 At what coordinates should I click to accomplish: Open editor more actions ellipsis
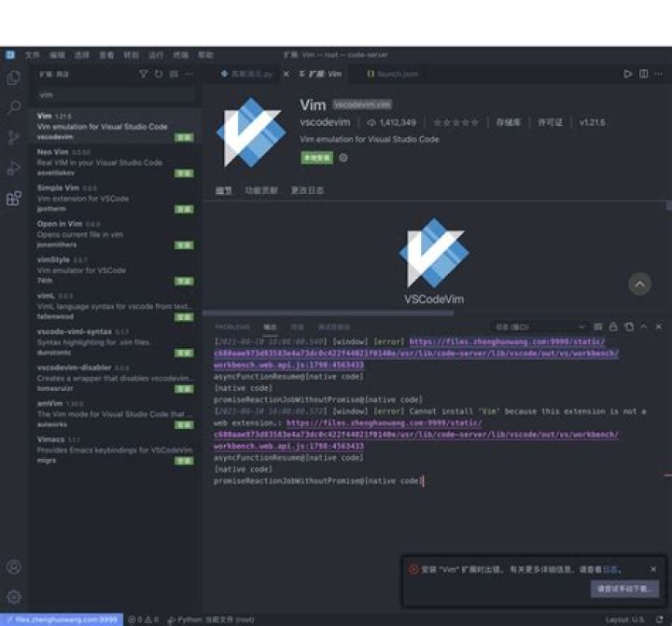point(658,74)
